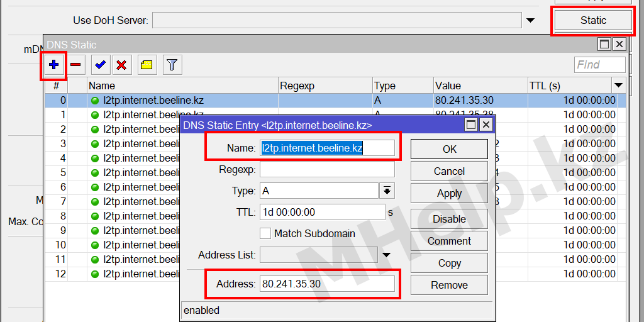The image size is (644, 322).
Task: Open the Static button in DNS settings
Action: 593,20
